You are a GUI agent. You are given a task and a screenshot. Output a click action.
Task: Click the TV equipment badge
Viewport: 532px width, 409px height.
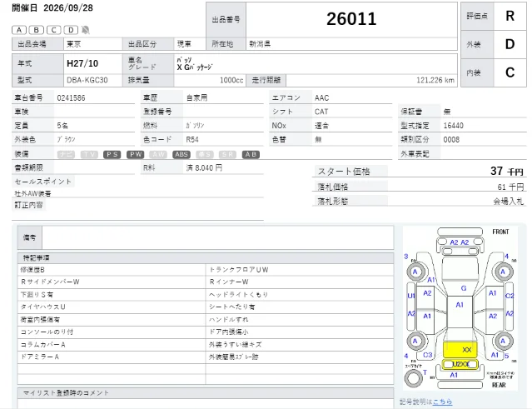click(x=89, y=154)
